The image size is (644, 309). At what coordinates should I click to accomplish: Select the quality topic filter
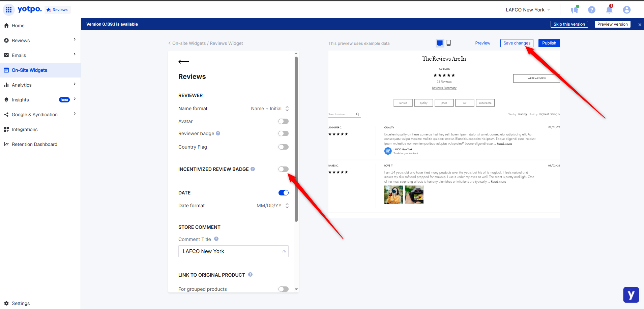(423, 103)
